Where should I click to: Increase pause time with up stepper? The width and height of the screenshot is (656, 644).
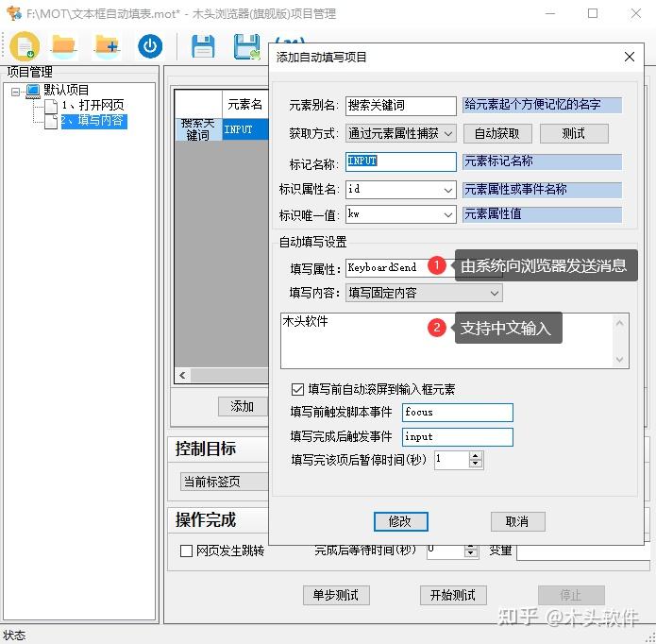point(476,456)
